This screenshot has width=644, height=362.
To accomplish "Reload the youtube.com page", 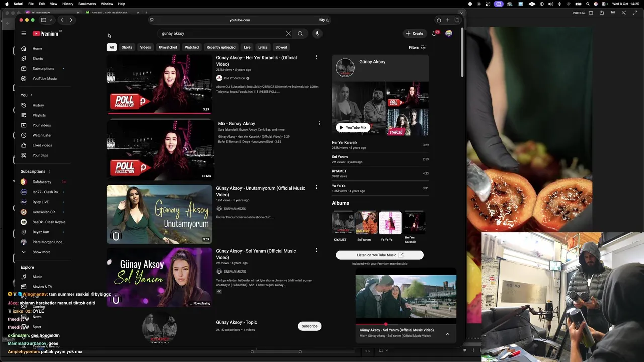I will pyautogui.click(x=328, y=20).
